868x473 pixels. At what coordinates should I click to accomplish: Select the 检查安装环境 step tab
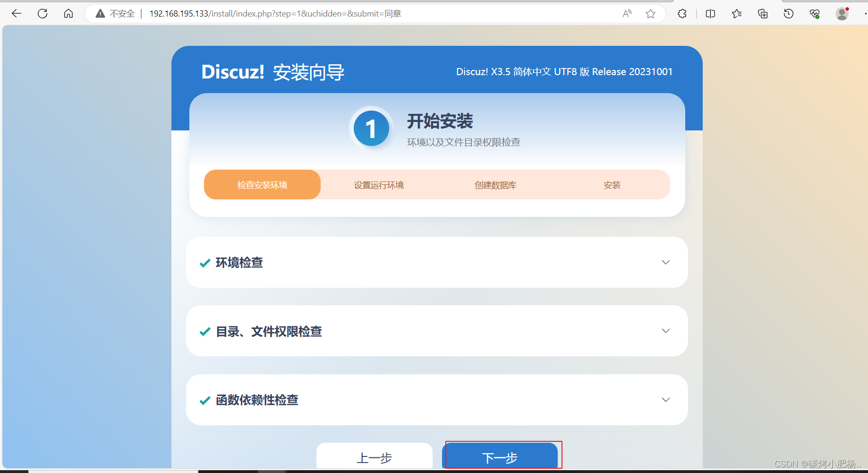262,185
